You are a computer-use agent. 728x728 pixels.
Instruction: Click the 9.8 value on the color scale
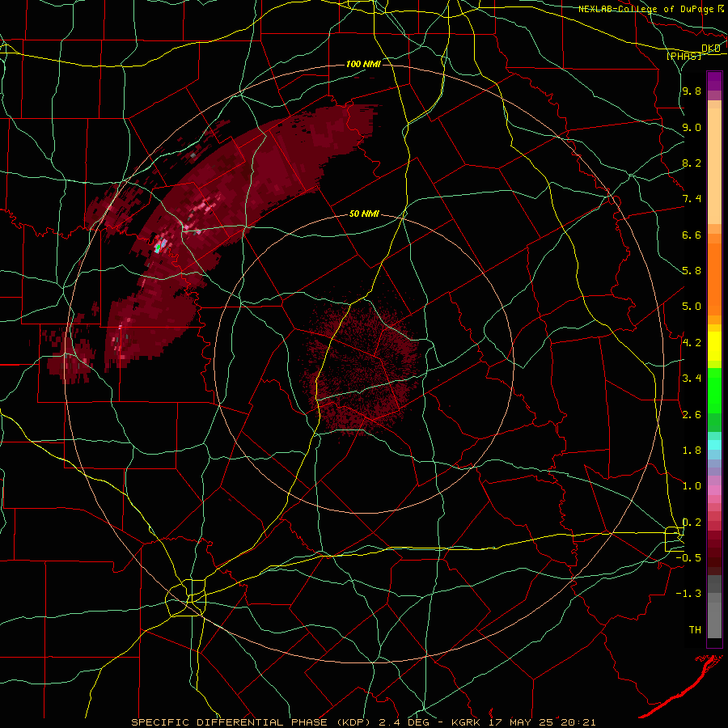(x=692, y=91)
